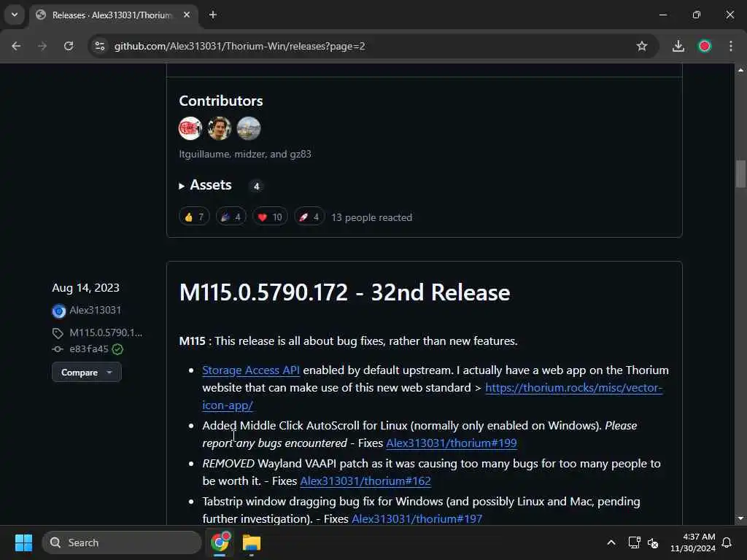Open commit e83fa45
This screenshot has height=560, width=747.
click(89, 349)
